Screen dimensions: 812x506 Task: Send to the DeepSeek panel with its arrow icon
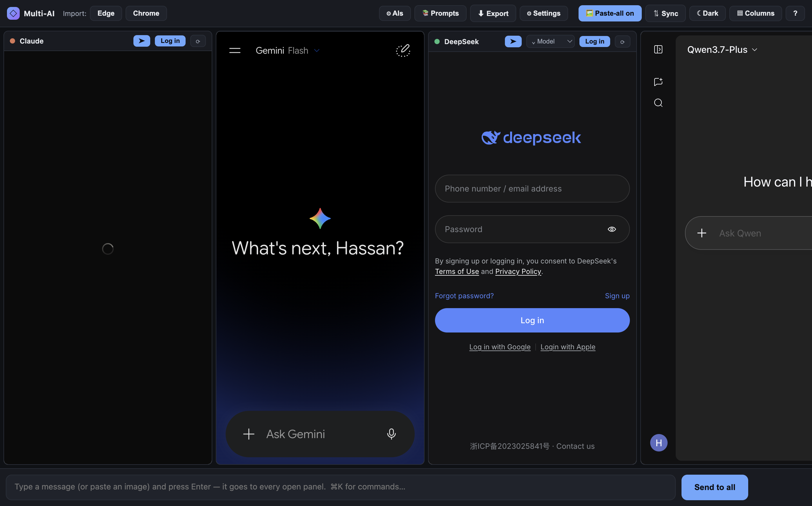click(x=513, y=41)
